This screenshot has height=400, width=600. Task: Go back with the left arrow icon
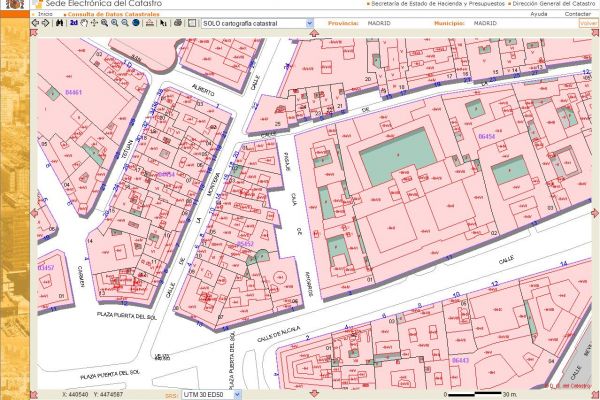coord(35,23)
